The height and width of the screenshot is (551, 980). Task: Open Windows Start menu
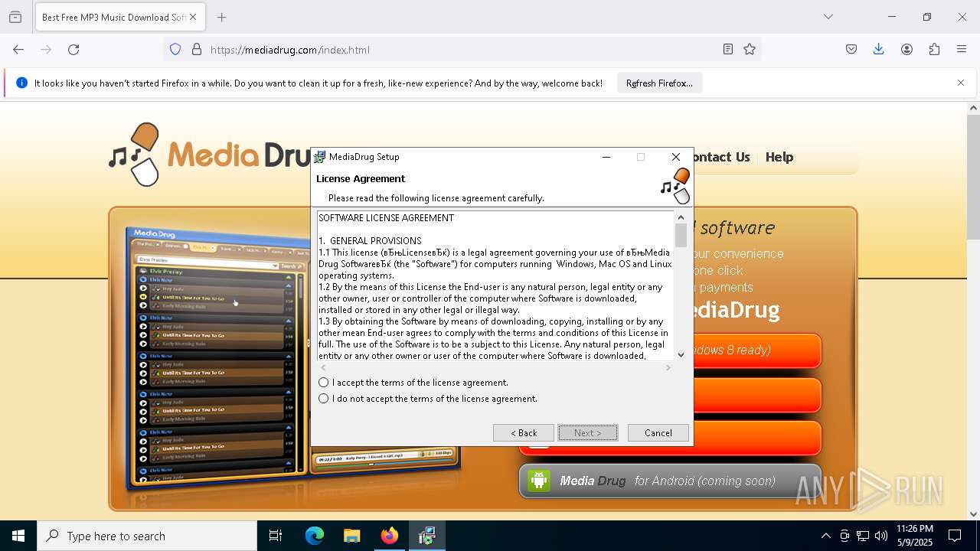click(x=18, y=536)
